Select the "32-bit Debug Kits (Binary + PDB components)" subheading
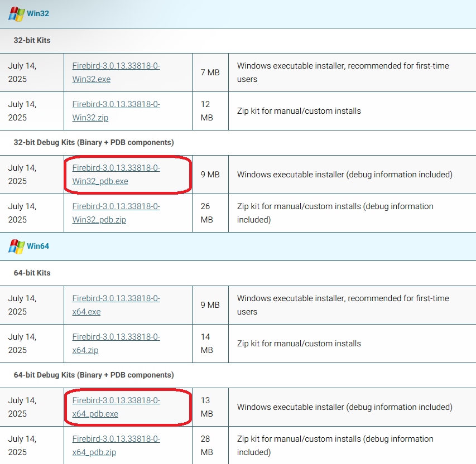Screen dimensions: 476x464 click(94, 143)
